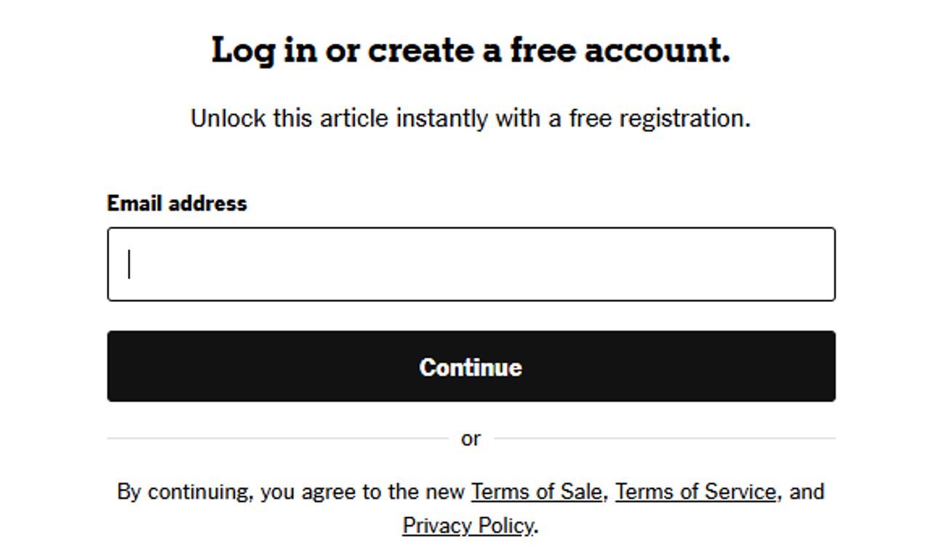Image resolution: width=931 pixels, height=560 pixels.
Task: Click the "By continuing, you agree" disclaimer text
Action: coord(291,492)
